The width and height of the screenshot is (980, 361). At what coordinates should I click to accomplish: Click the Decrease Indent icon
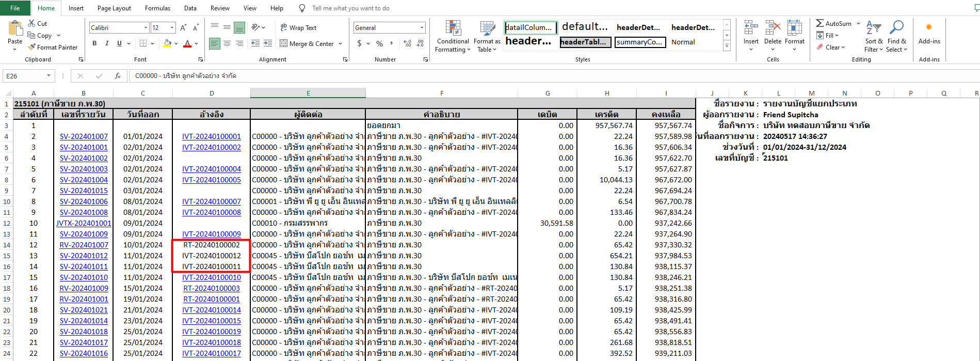pos(255,43)
